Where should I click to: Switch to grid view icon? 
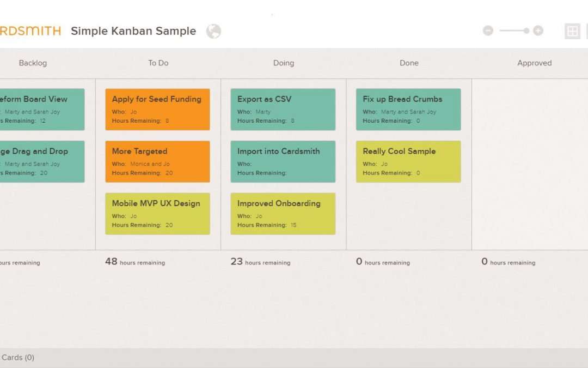(572, 31)
